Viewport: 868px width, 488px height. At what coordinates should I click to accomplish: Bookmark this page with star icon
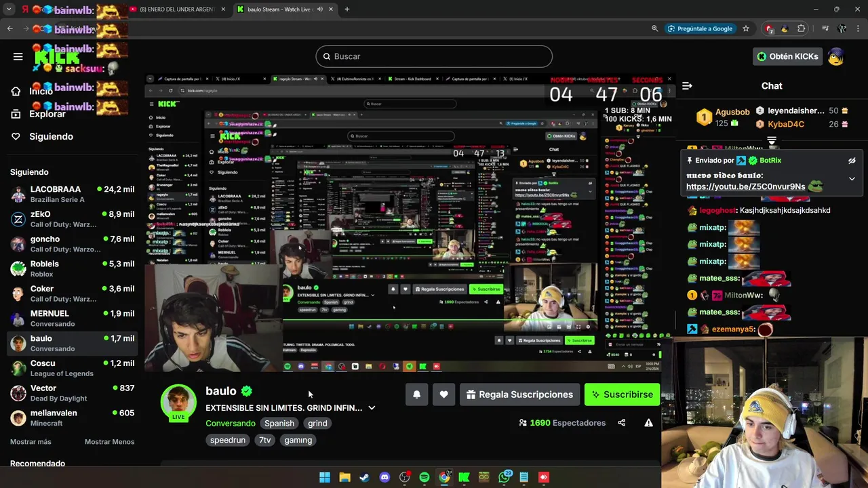click(746, 28)
